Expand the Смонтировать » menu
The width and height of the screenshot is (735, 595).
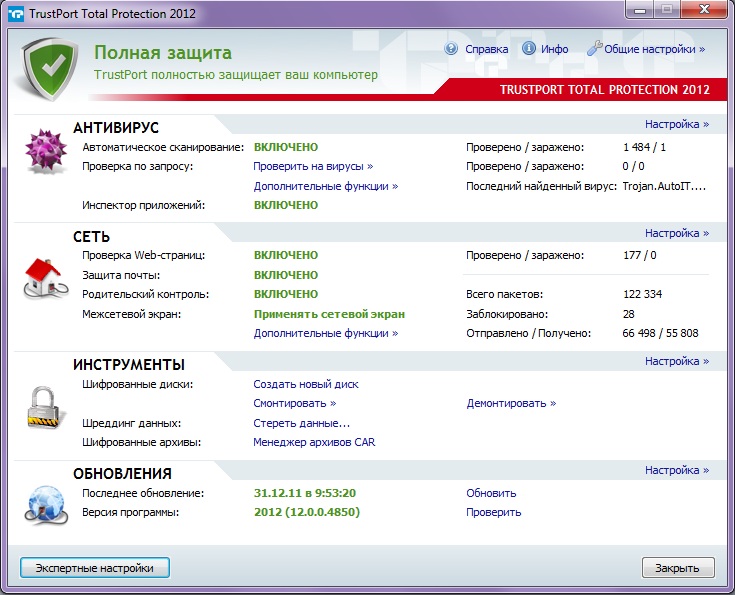pyautogui.click(x=295, y=403)
